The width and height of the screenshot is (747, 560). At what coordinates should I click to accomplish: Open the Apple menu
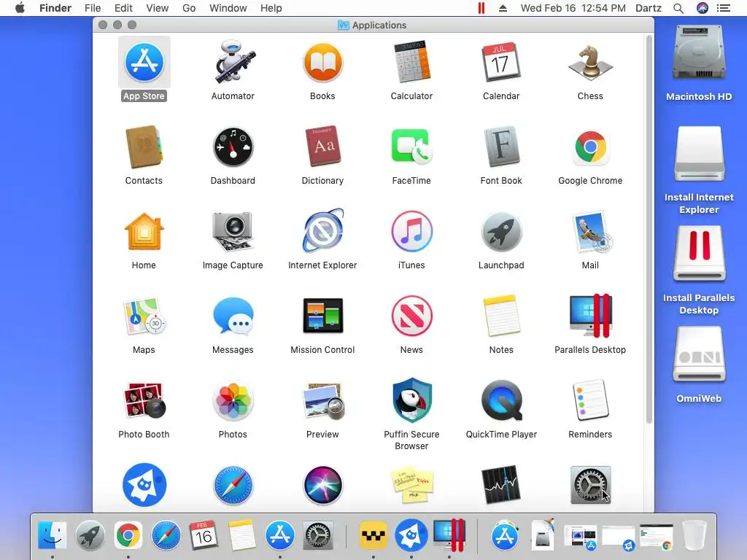pos(20,8)
